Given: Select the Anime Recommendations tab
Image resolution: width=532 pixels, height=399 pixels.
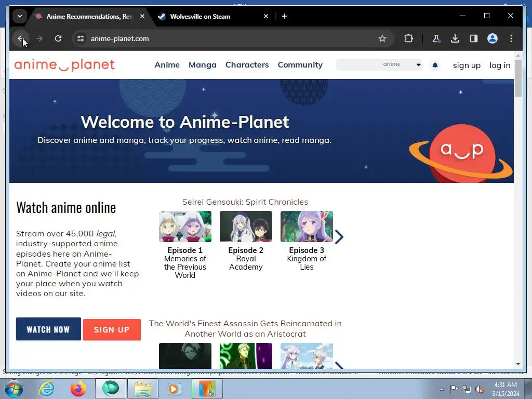Looking at the screenshot, I should 90,16.
